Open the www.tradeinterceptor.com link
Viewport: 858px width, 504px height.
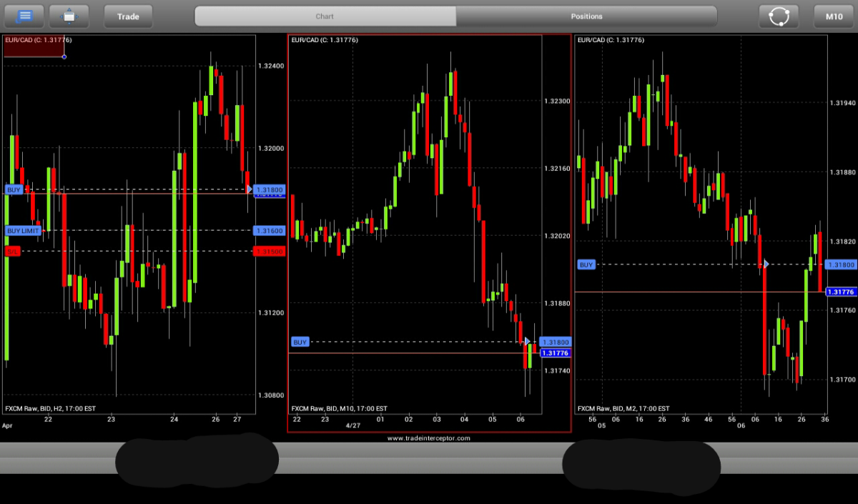[x=429, y=438]
